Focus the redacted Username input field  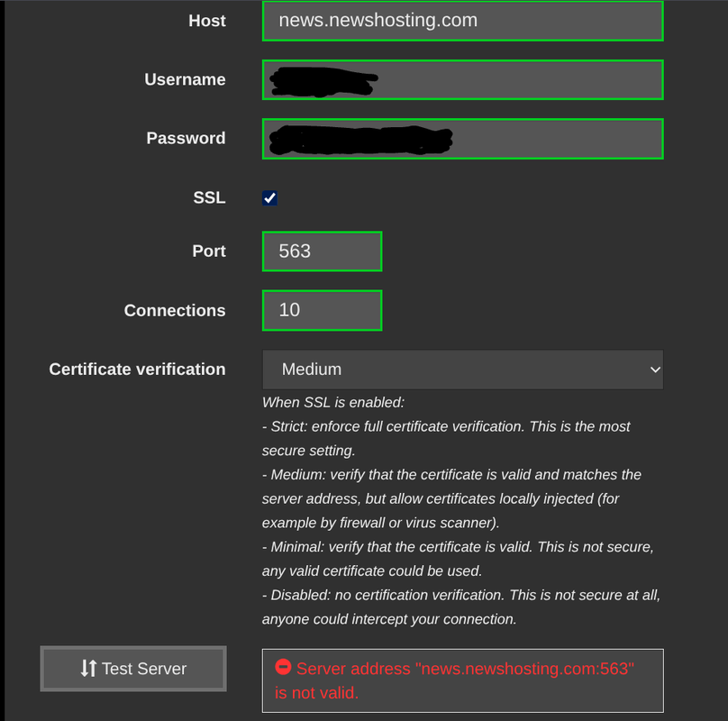point(462,79)
